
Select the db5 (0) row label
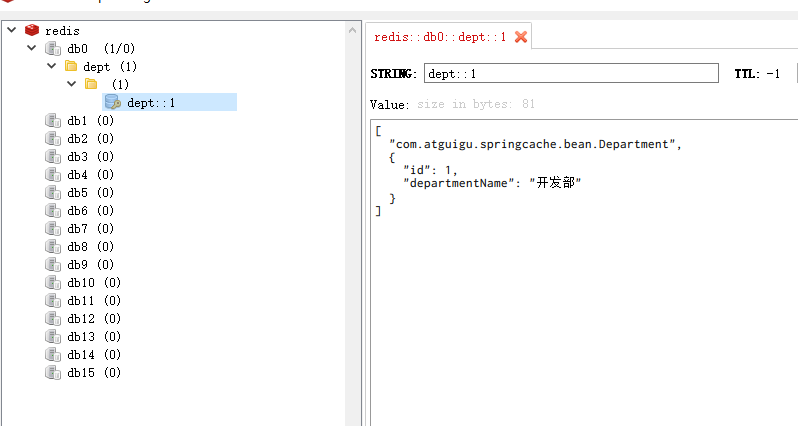pos(91,193)
